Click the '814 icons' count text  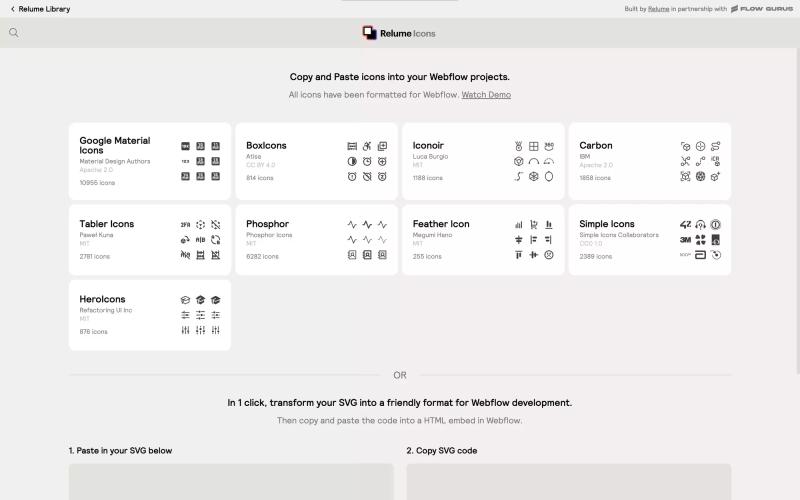point(260,178)
